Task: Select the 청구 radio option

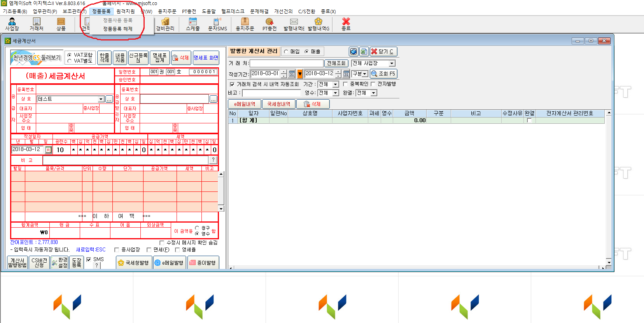Action: coord(197,228)
